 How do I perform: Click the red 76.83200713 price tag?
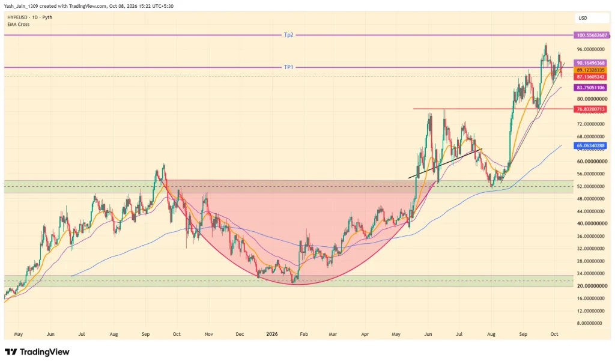[590, 109]
